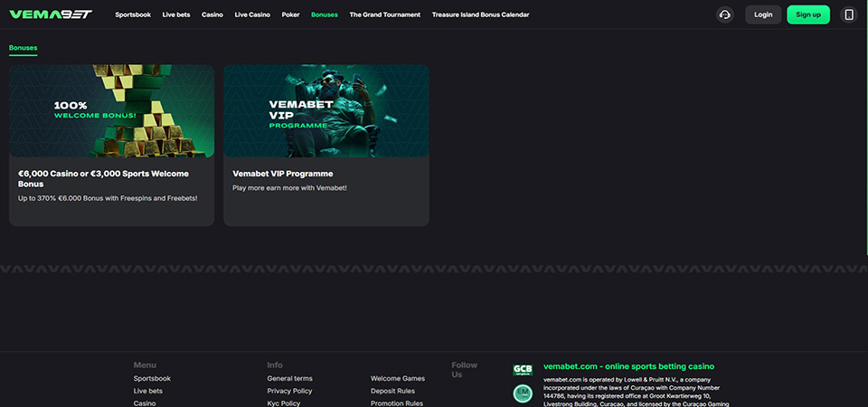This screenshot has width=868, height=407.
Task: Open the 100% Welcome Bonus banner image
Action: (x=112, y=110)
